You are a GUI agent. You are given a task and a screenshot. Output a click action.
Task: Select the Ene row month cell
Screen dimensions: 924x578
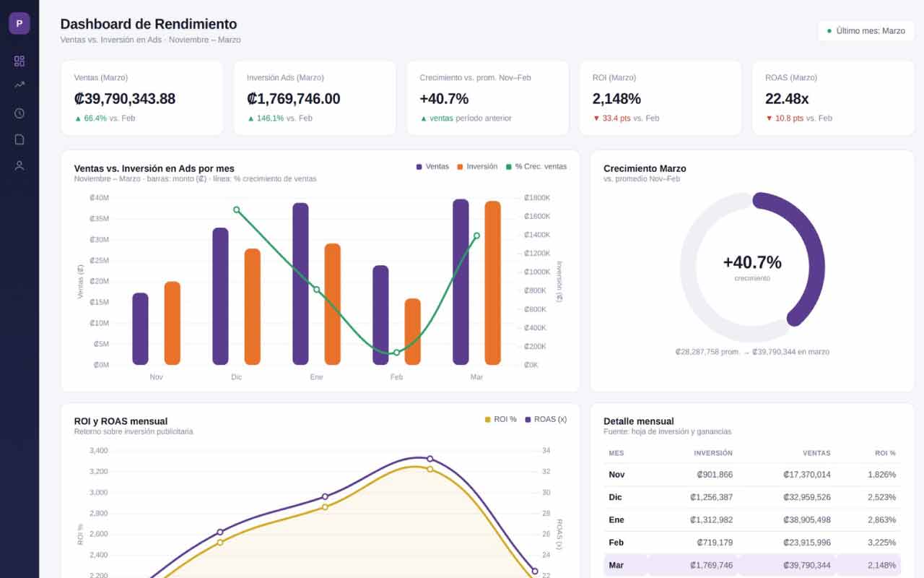[616, 519]
